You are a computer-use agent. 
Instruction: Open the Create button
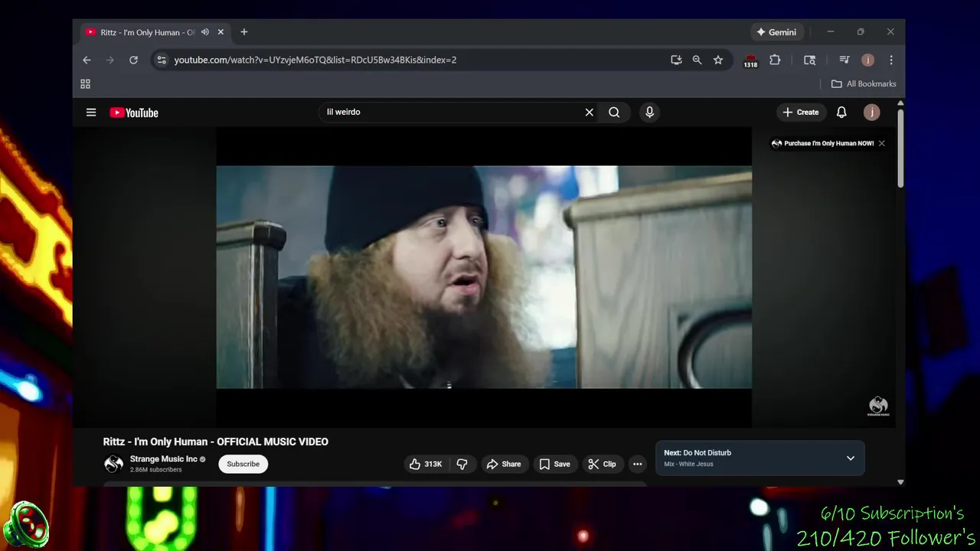[x=801, y=112]
